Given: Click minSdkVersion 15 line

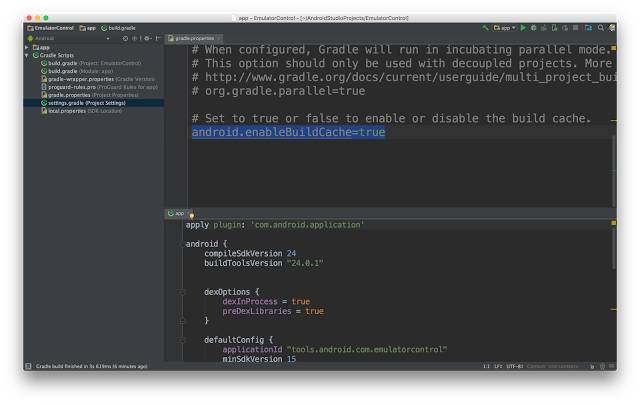Looking at the screenshot, I should [x=259, y=359].
